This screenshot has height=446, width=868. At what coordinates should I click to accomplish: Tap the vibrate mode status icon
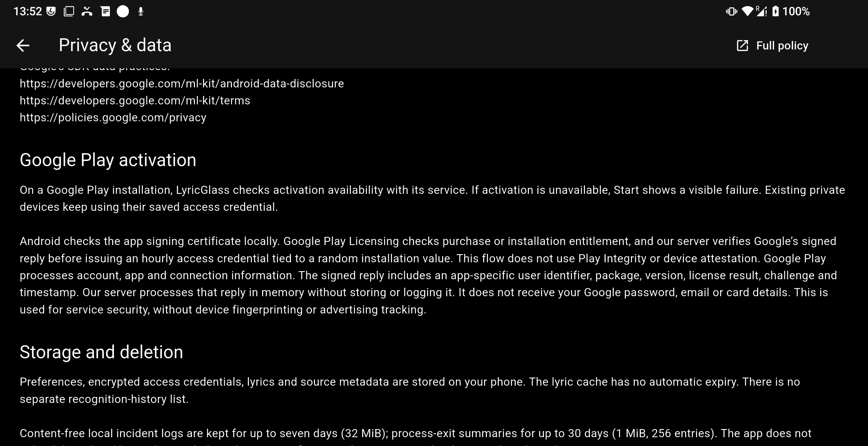[x=731, y=12]
